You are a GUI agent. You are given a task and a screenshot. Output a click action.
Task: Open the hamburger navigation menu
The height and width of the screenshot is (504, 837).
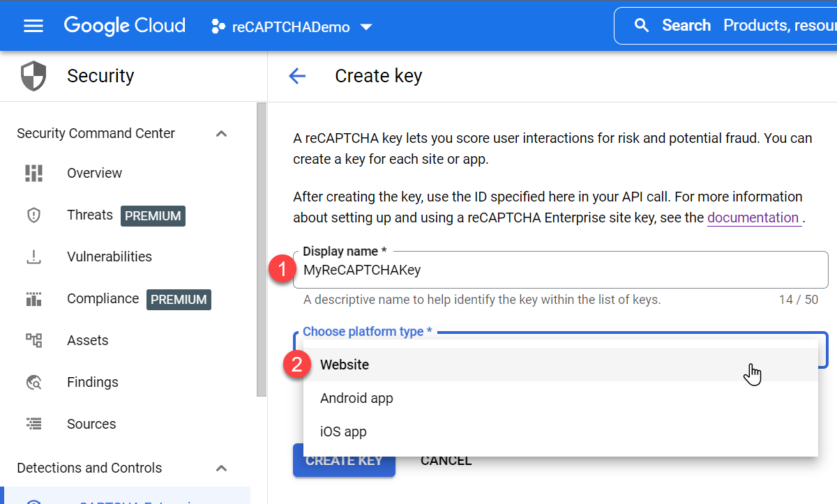tap(33, 26)
